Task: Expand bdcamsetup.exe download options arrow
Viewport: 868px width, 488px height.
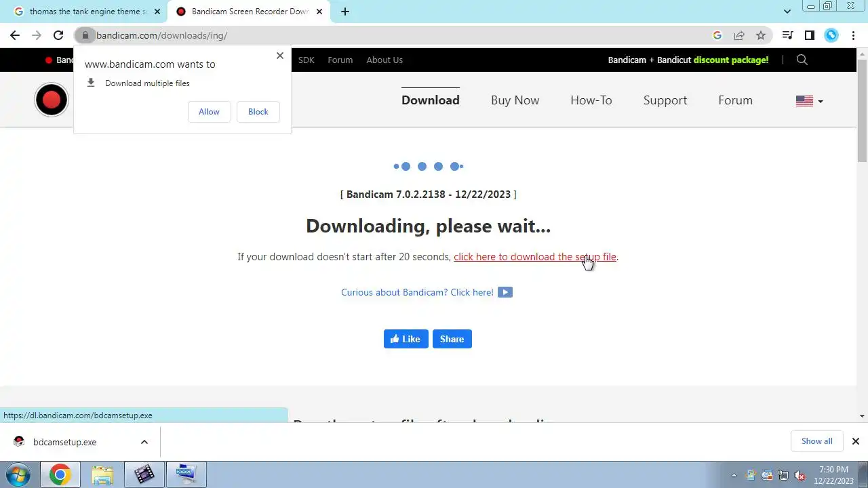Action: point(144,442)
